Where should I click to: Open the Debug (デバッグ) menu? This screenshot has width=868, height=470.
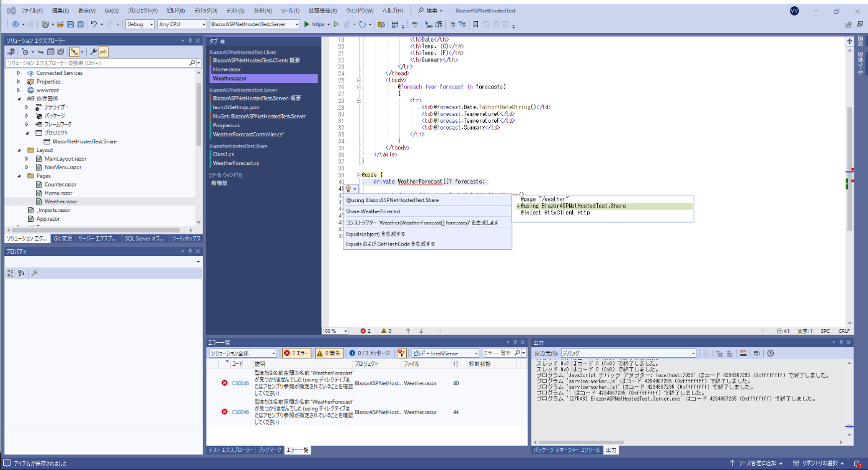pyautogui.click(x=205, y=11)
